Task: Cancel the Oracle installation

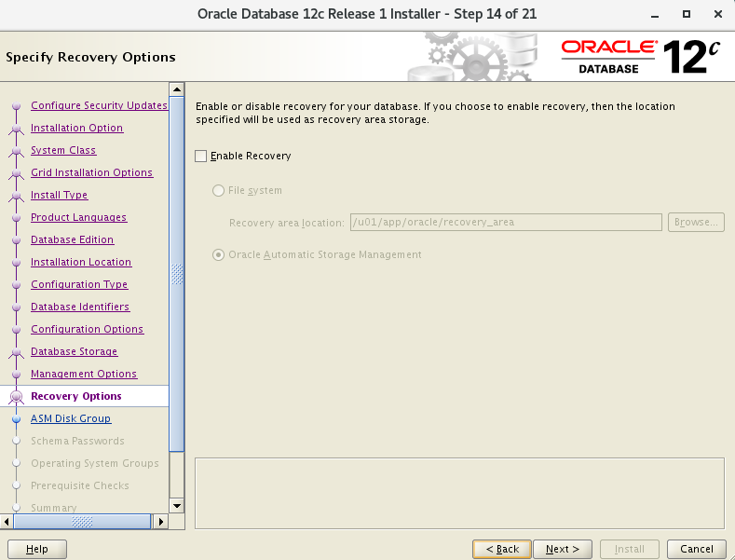Action: point(697,549)
